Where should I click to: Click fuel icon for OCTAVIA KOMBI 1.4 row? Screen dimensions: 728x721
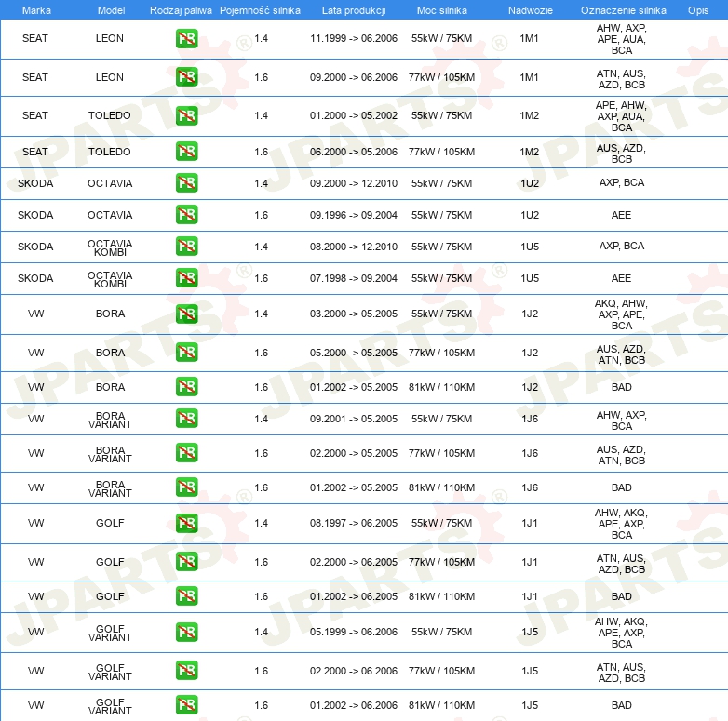186,246
